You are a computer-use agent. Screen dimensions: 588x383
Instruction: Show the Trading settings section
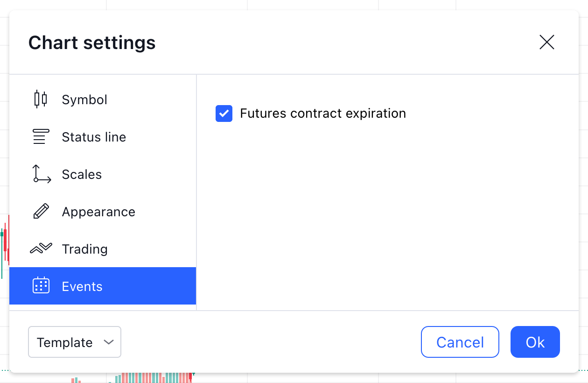[x=84, y=249]
